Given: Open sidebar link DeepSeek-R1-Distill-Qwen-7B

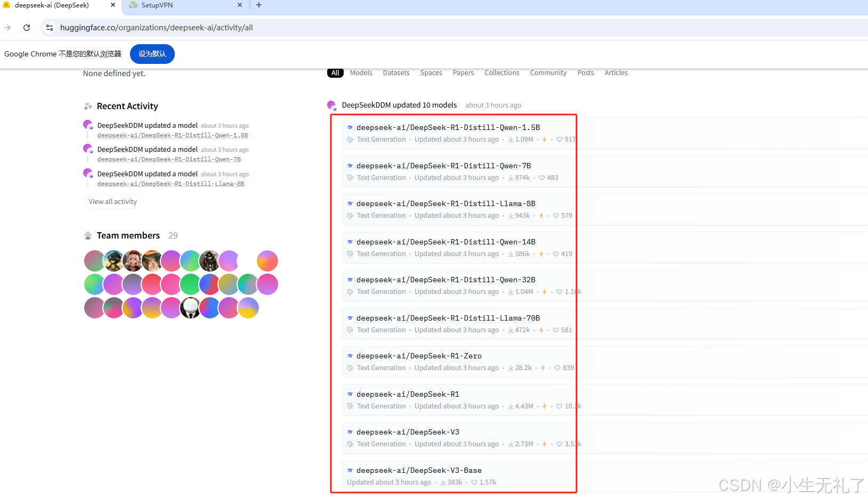Looking at the screenshot, I should (169, 159).
